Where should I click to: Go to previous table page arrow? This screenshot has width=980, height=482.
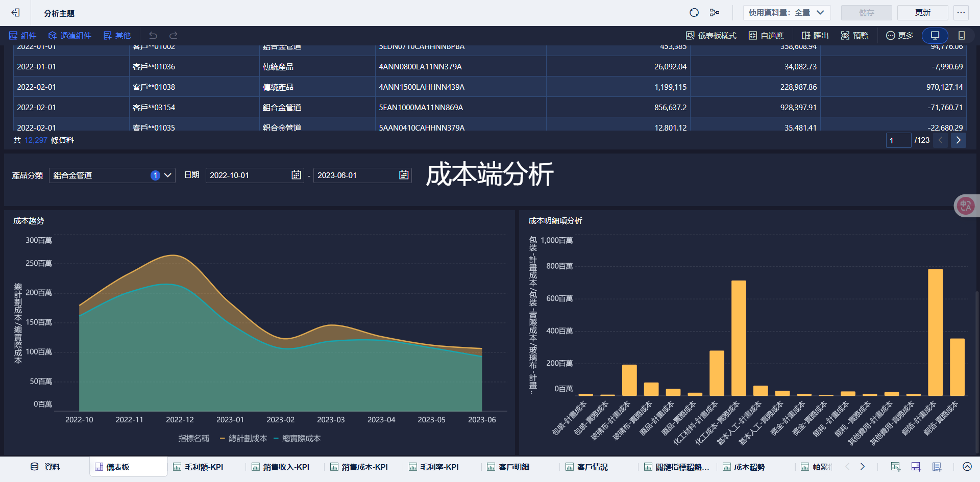940,140
